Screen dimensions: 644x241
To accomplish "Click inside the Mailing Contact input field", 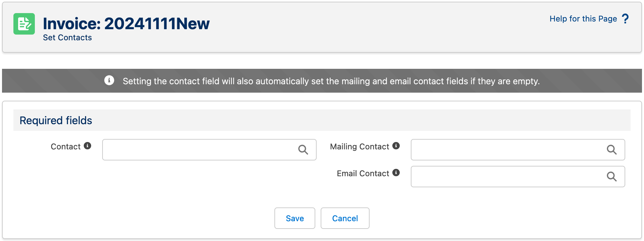I will 503,150.
